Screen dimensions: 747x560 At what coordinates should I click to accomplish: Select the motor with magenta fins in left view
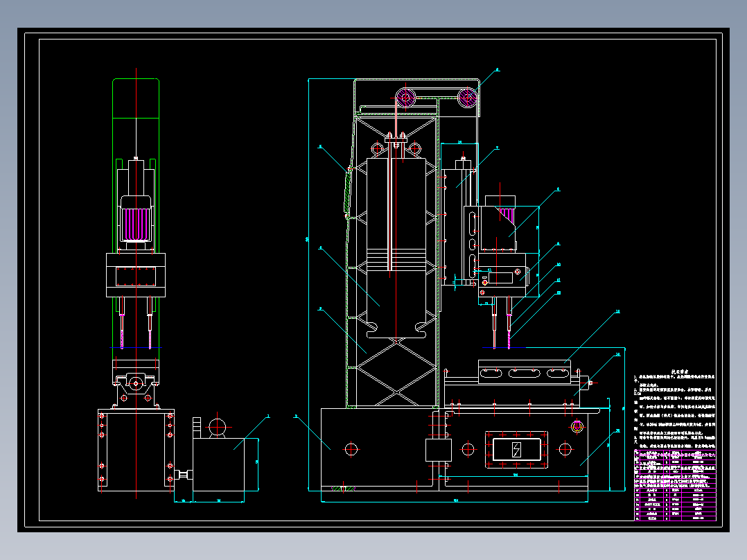(136, 219)
